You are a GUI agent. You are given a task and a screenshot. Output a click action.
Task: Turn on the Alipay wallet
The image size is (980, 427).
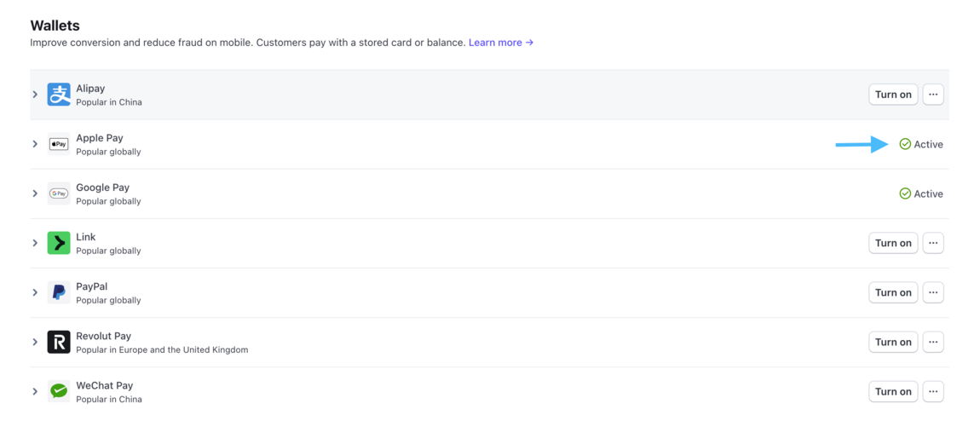tap(893, 95)
